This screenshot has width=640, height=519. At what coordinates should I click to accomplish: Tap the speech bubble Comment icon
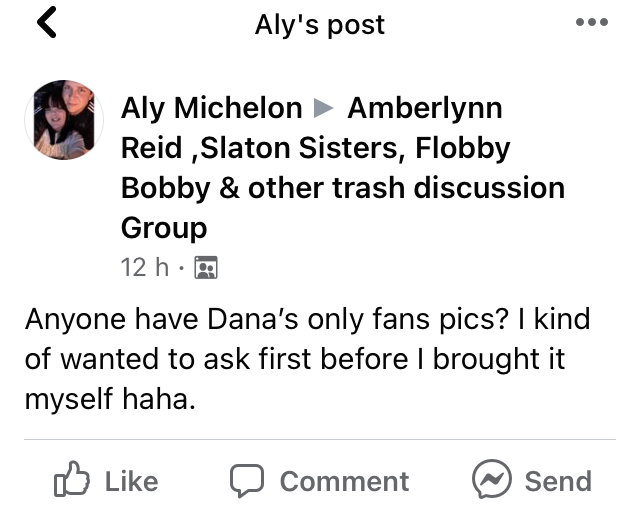pos(247,480)
